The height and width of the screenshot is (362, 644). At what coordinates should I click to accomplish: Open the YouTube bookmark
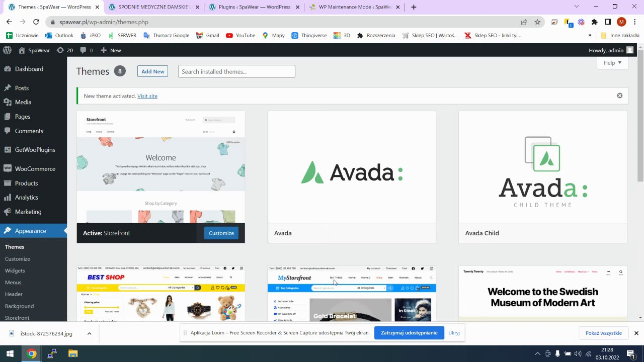(x=240, y=36)
